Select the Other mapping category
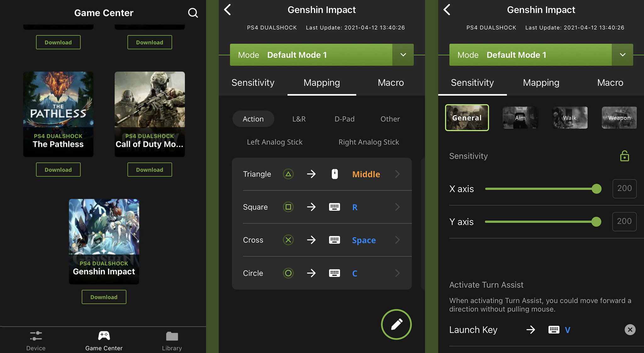644x353 pixels. coord(390,119)
